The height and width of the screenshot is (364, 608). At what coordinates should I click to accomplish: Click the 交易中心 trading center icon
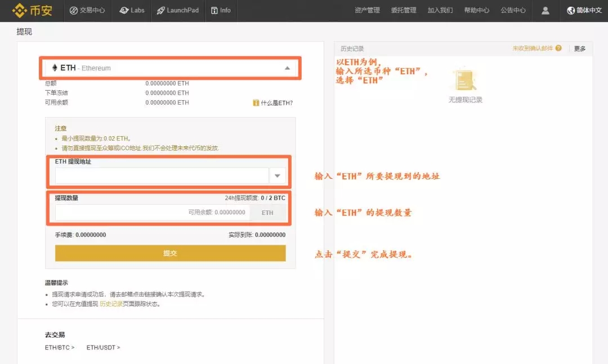click(x=74, y=11)
